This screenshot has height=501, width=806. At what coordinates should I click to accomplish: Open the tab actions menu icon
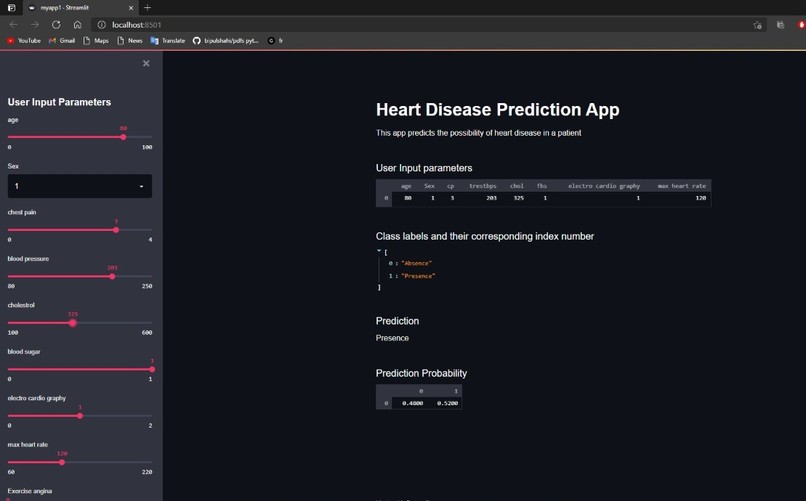click(11, 8)
